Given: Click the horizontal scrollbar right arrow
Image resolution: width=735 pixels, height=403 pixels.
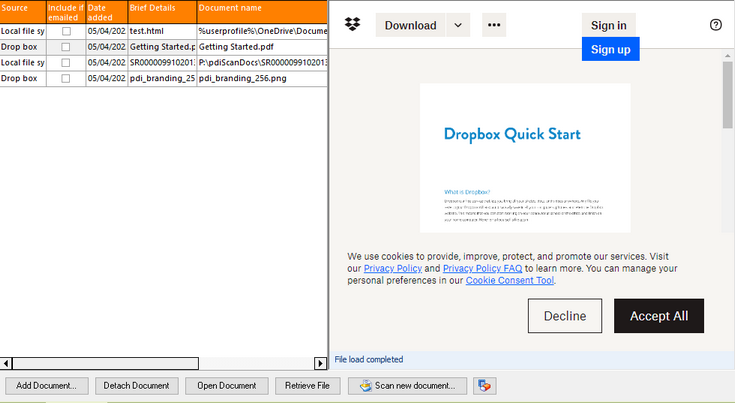Looking at the screenshot, I should pyautogui.click(x=320, y=363).
